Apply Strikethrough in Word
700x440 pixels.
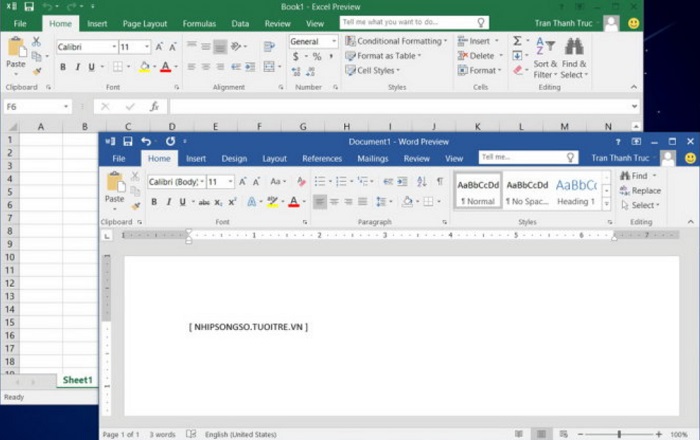(x=204, y=202)
